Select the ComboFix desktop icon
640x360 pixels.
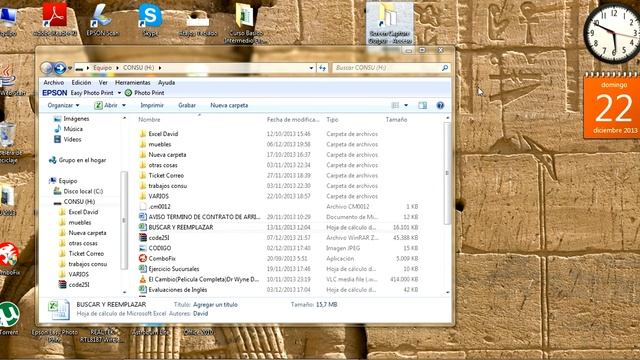[x=9, y=258]
